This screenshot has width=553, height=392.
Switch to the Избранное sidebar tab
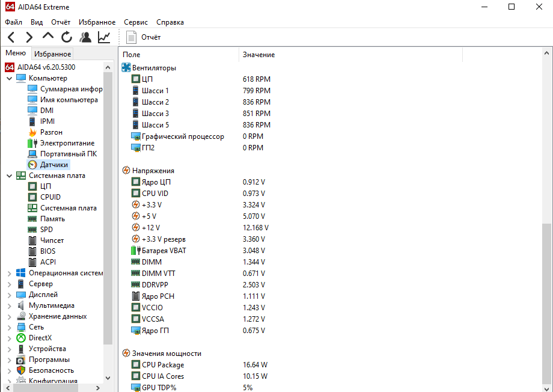pyautogui.click(x=52, y=54)
